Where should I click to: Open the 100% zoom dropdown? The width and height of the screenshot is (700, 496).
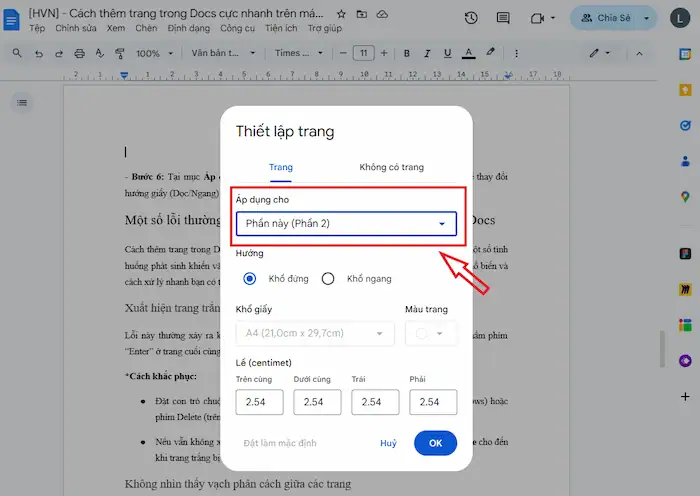tap(153, 53)
